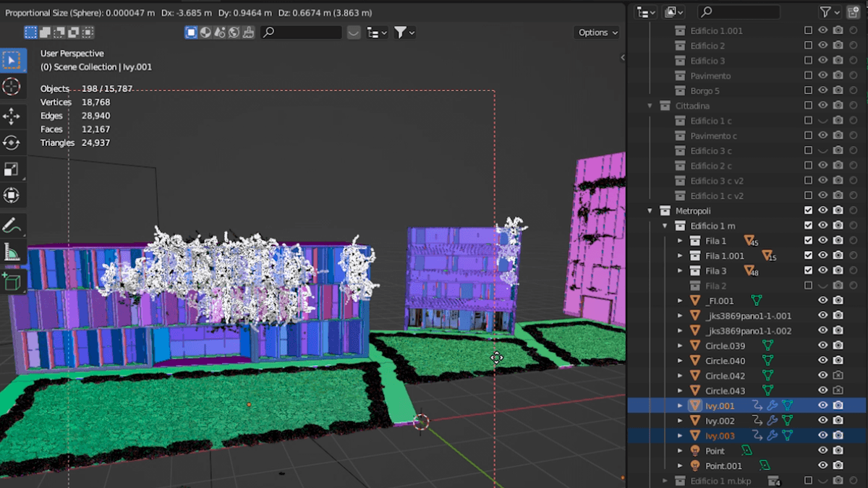Select the Fila 3 object in the outliner

coord(716,270)
